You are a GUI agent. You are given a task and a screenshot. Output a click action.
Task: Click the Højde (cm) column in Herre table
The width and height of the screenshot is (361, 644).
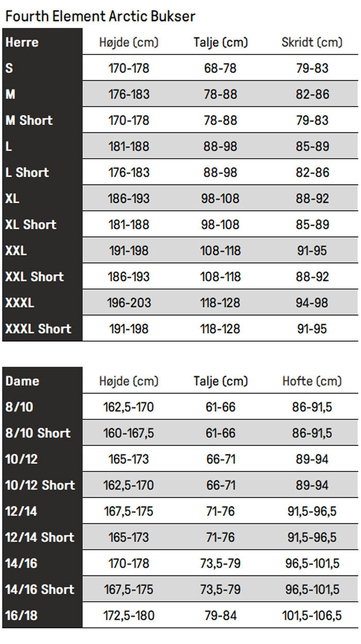[128, 42]
